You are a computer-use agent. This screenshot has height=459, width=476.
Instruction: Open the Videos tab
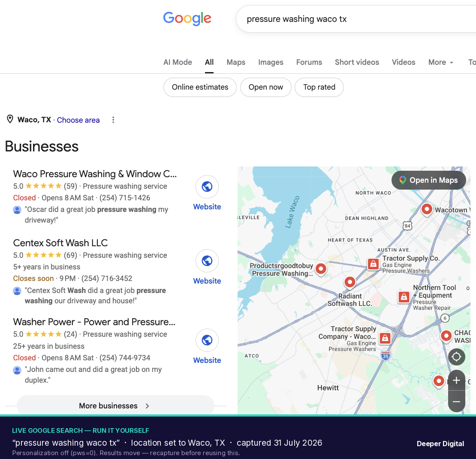pos(404,62)
